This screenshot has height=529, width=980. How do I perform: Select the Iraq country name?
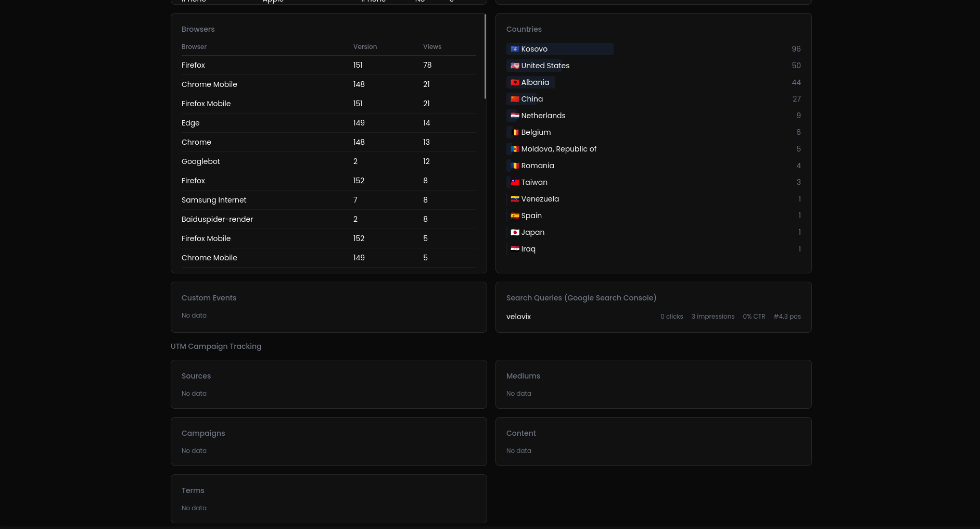(528, 249)
